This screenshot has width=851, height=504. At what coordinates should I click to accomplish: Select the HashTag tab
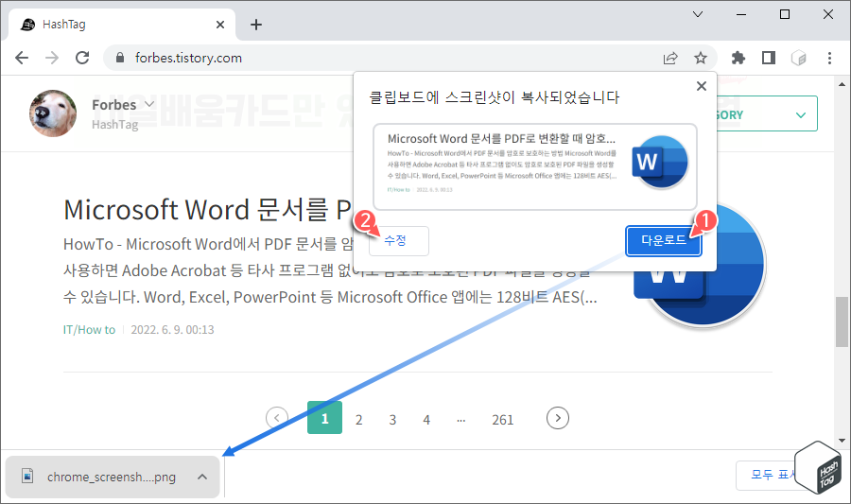click(x=122, y=25)
